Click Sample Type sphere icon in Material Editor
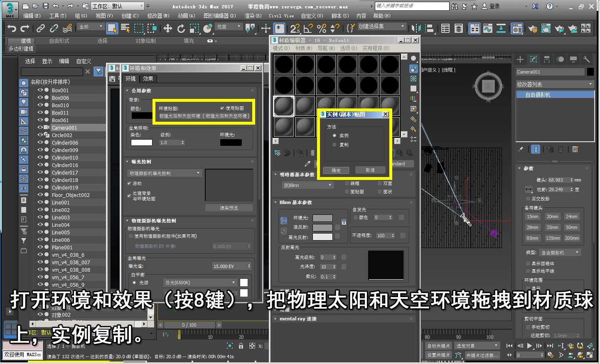The image size is (600, 364). point(413,58)
